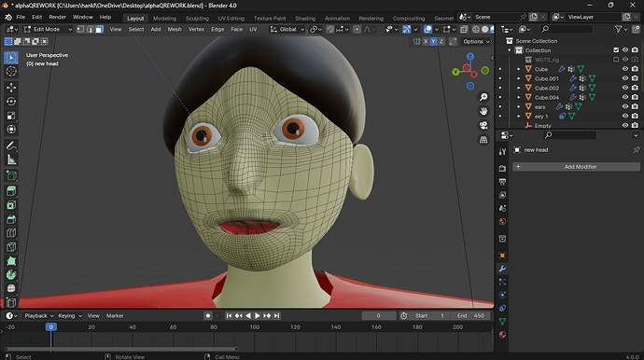Select the Measure tool
644x360 pixels.
(11, 160)
